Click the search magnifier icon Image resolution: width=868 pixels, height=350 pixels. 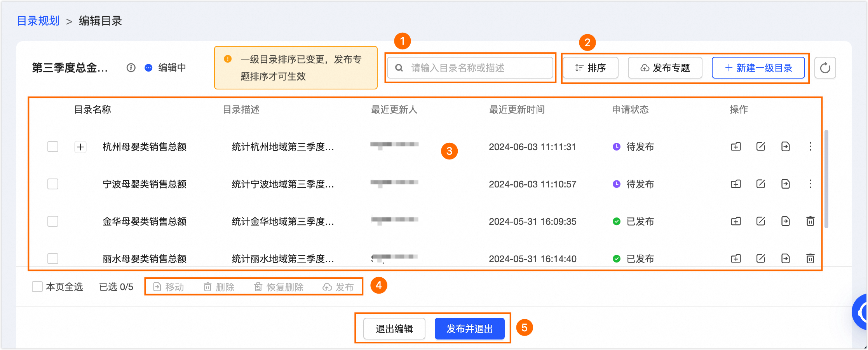tap(399, 68)
